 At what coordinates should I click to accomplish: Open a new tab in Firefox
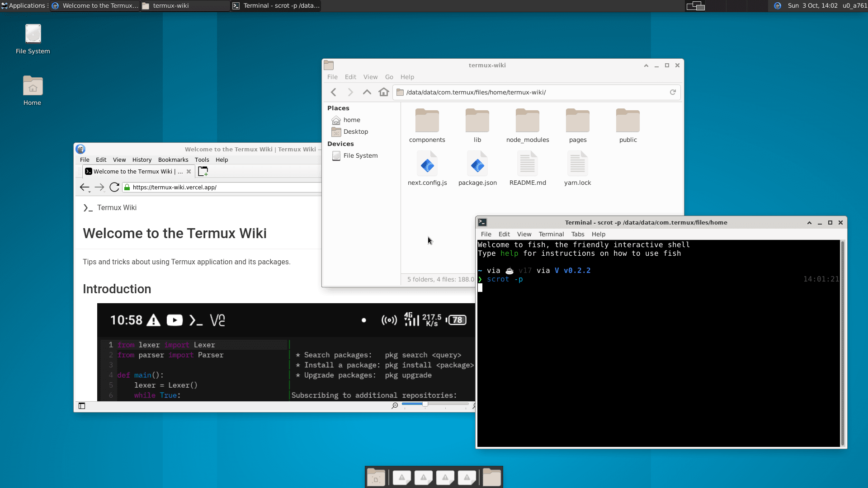click(x=203, y=171)
